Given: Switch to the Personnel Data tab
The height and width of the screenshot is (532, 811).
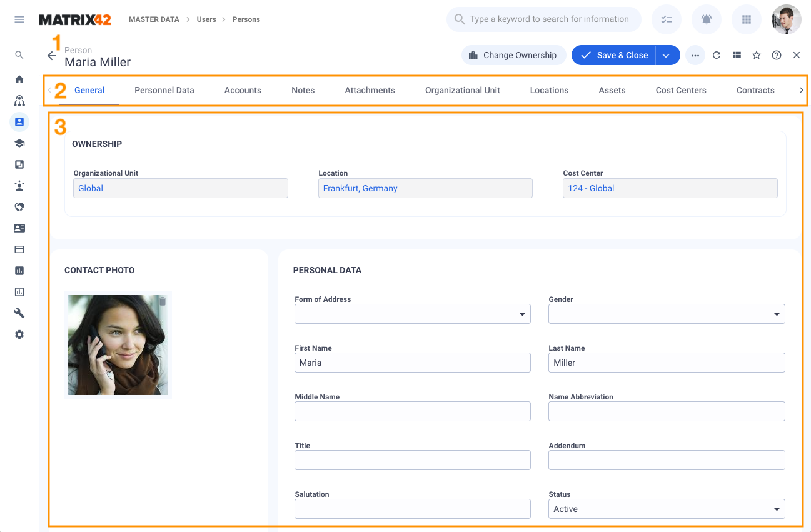Looking at the screenshot, I should 164,90.
